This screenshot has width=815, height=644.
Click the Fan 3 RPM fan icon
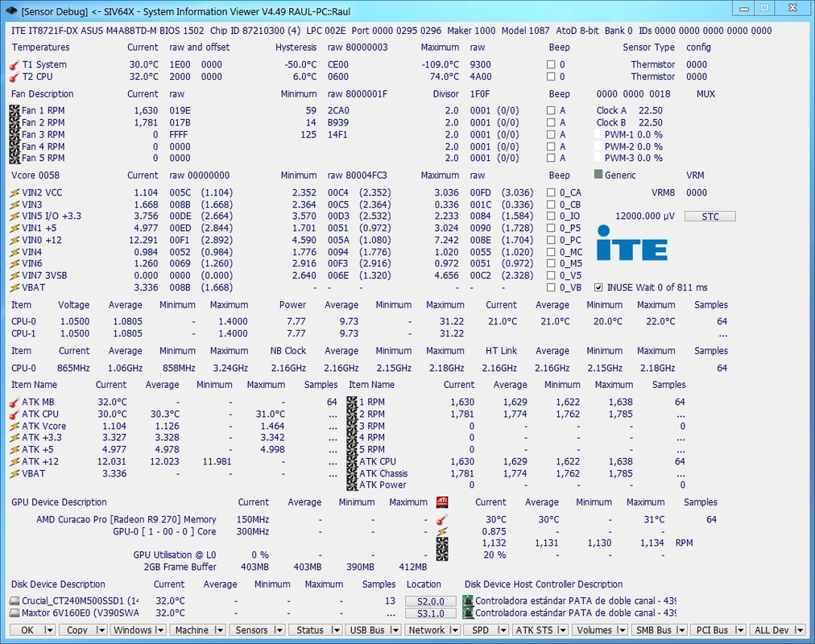[x=14, y=134]
